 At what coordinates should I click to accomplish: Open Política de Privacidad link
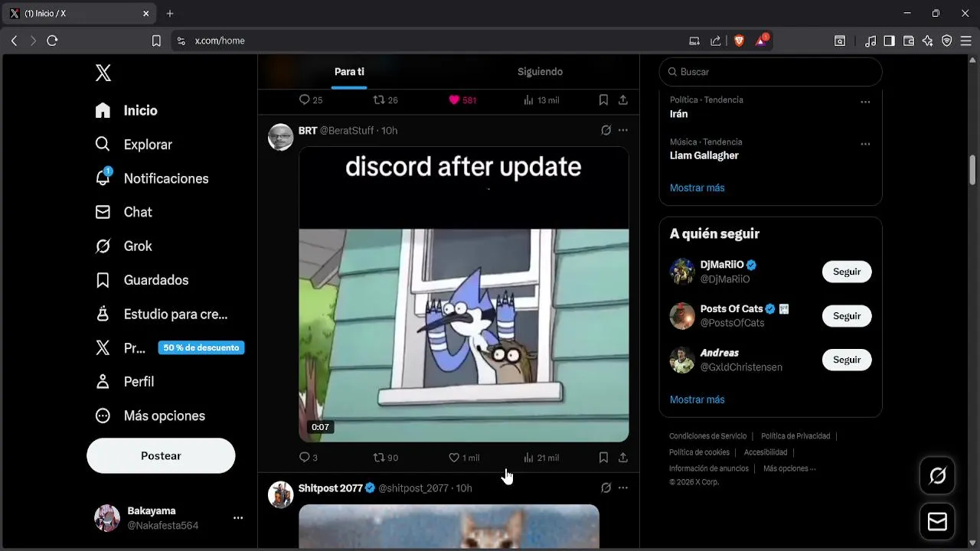pyautogui.click(x=795, y=436)
